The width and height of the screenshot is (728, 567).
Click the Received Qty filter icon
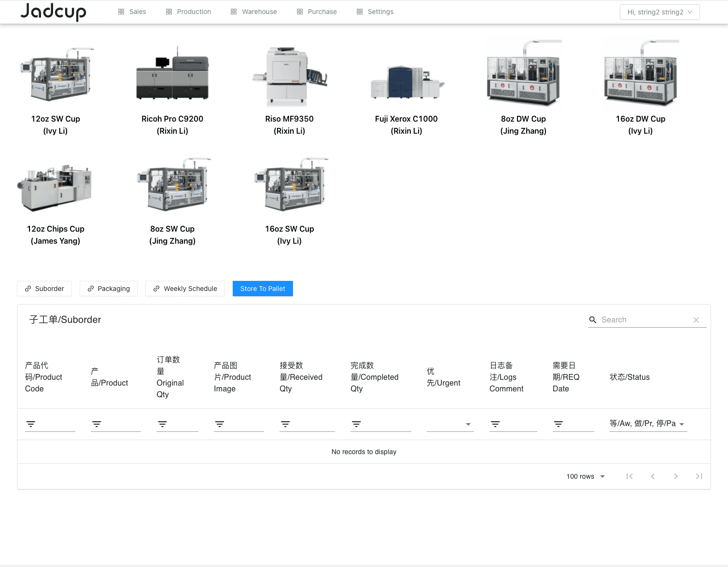click(x=285, y=424)
